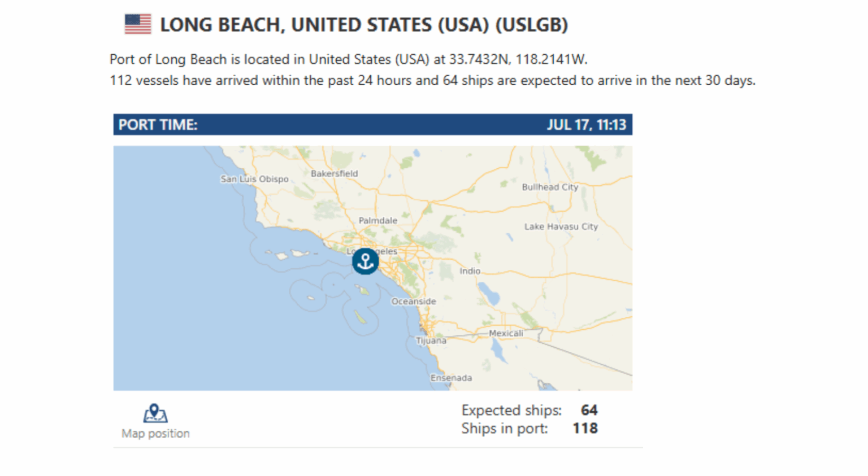Click Ensenada label on the map

451,378
